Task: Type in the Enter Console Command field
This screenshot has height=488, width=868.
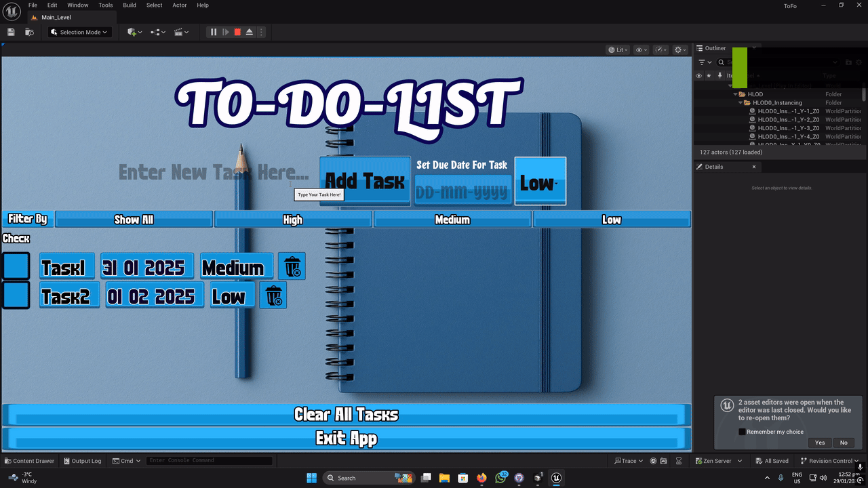Action: click(x=209, y=460)
